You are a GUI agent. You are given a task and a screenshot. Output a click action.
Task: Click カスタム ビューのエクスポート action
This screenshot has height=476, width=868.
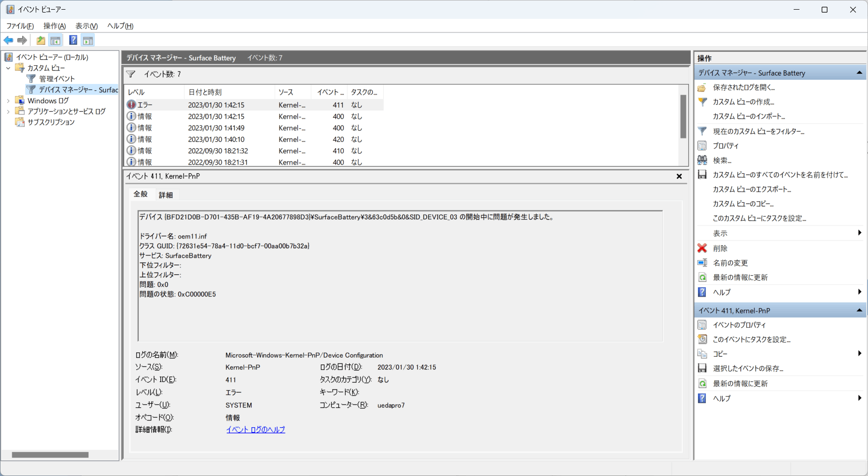[x=752, y=189]
